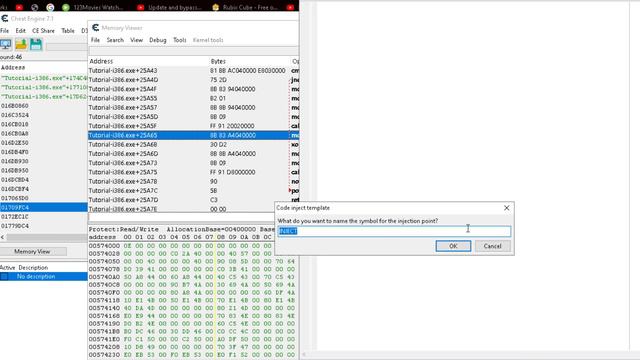Viewport: 640px width, 360px height.
Task: Open the Cheat Engine Table menu
Action: [68, 31]
